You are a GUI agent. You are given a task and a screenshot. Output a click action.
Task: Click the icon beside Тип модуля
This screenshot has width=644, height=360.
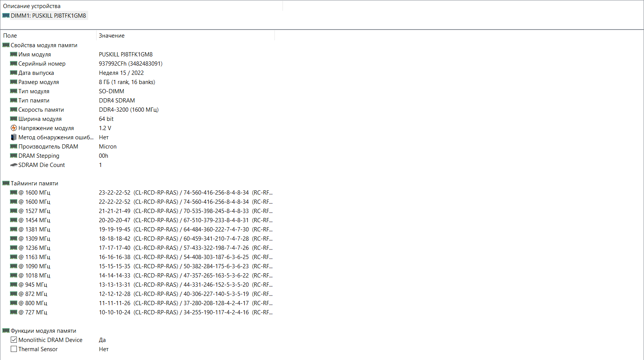(x=14, y=91)
